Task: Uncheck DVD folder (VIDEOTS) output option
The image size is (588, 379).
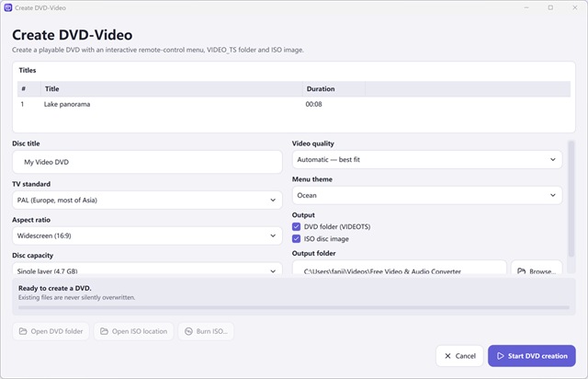Action: [296, 226]
